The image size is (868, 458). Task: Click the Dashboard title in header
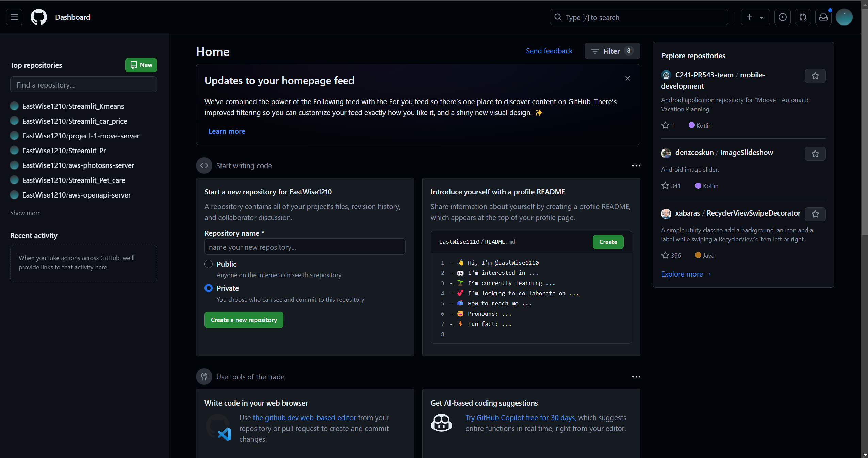click(x=72, y=17)
